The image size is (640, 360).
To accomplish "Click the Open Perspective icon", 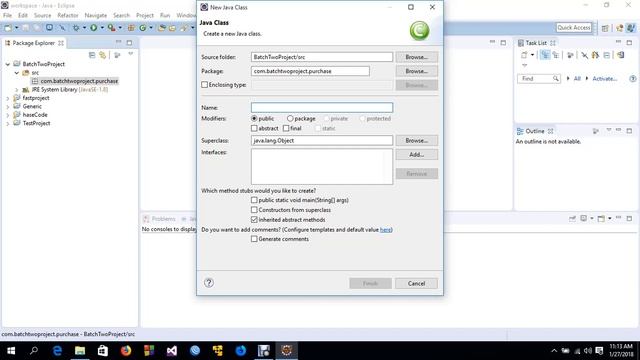I will pyautogui.click(x=605, y=28).
